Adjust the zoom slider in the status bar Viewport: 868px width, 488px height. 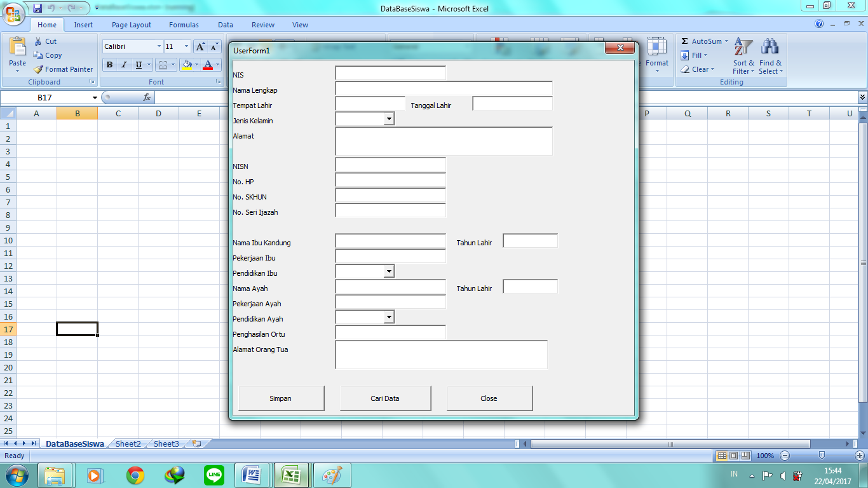(822, 456)
